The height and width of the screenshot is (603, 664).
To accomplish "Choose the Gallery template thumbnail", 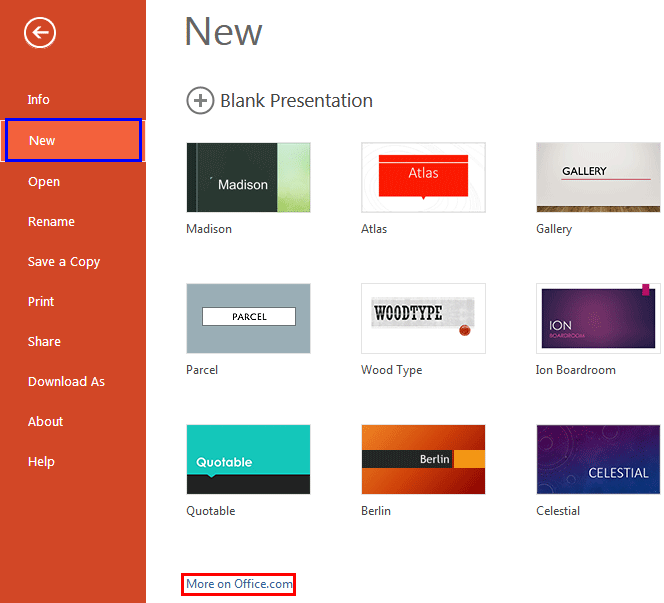I will coord(598,177).
